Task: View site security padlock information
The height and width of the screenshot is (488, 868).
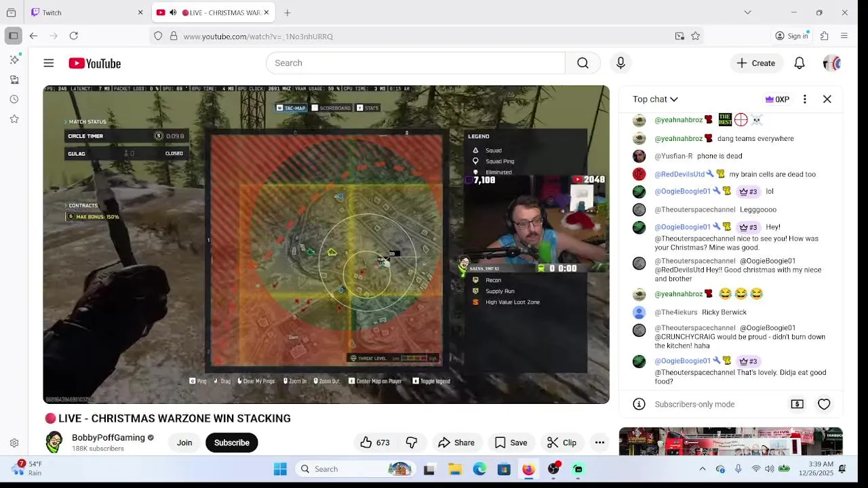Action: 174,36
